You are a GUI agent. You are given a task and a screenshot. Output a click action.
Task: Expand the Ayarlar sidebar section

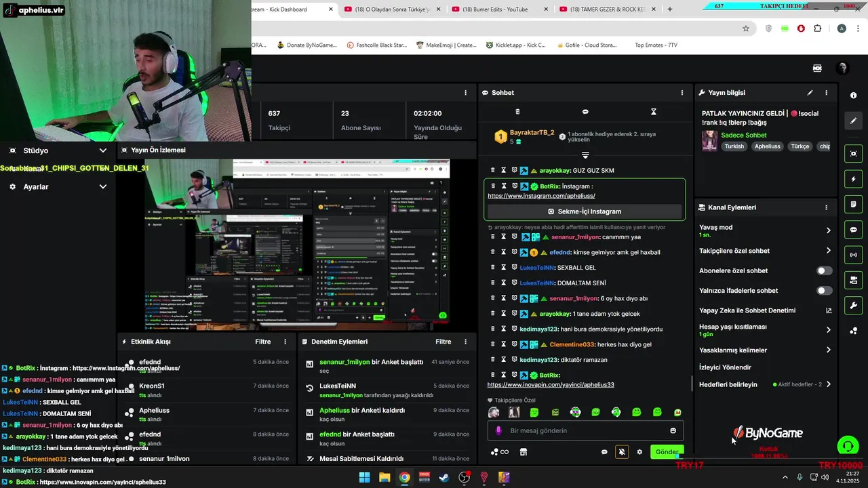(103, 186)
